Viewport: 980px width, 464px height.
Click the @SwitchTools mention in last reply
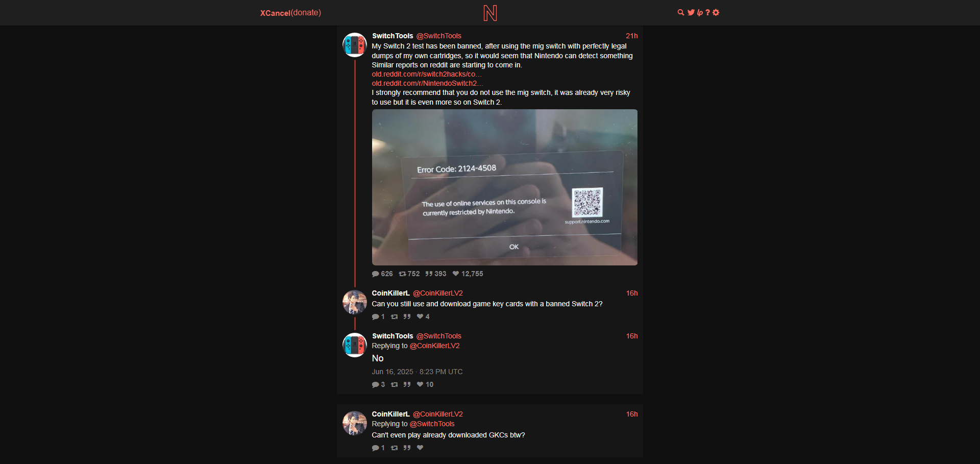432,424
